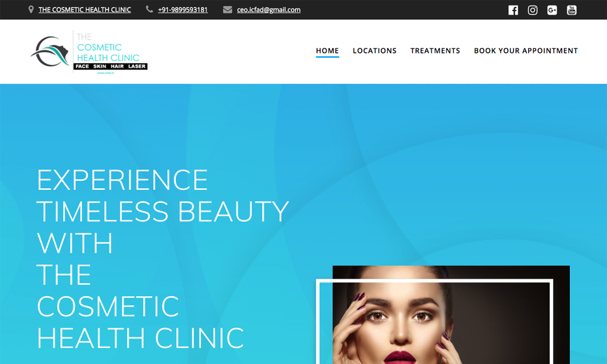This screenshot has height=364, width=607.
Task: Click the woman's portrait hero image
Action: click(x=451, y=314)
